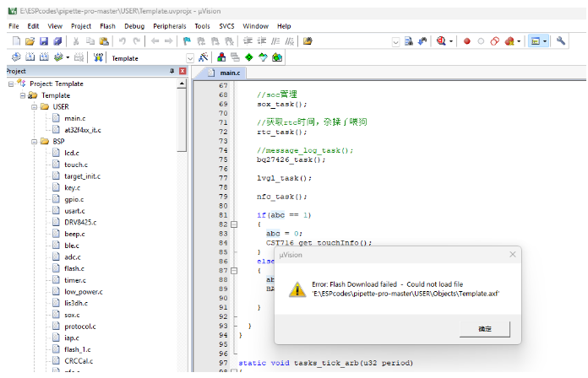Launch the Pack Installer
Viewport: 588px width, 378px height.
(x=277, y=57)
